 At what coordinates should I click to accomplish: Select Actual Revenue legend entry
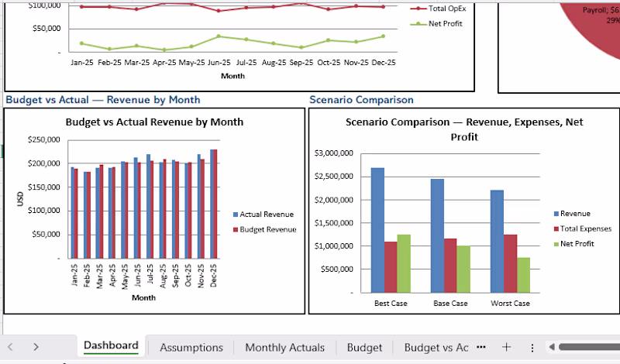pyautogui.click(x=263, y=215)
